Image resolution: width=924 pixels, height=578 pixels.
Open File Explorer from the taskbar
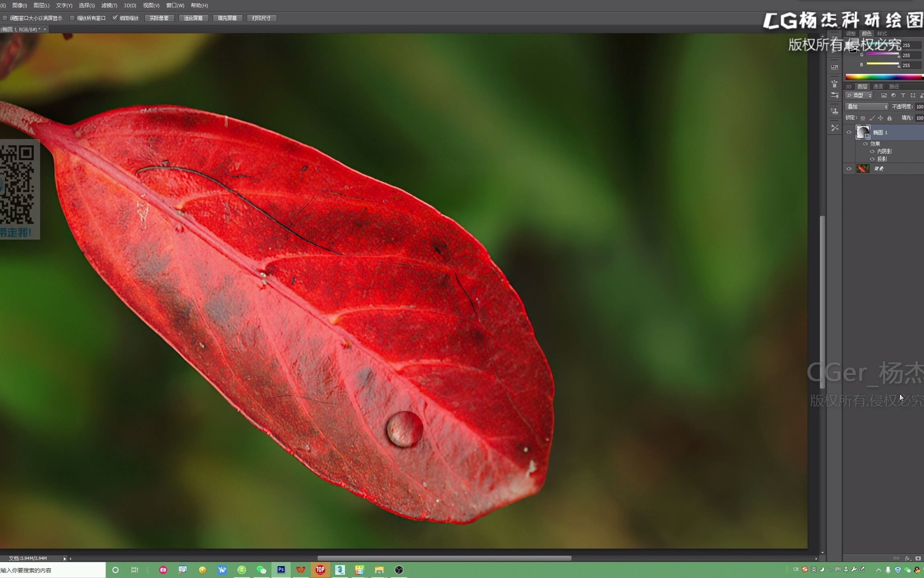pyautogui.click(x=379, y=570)
